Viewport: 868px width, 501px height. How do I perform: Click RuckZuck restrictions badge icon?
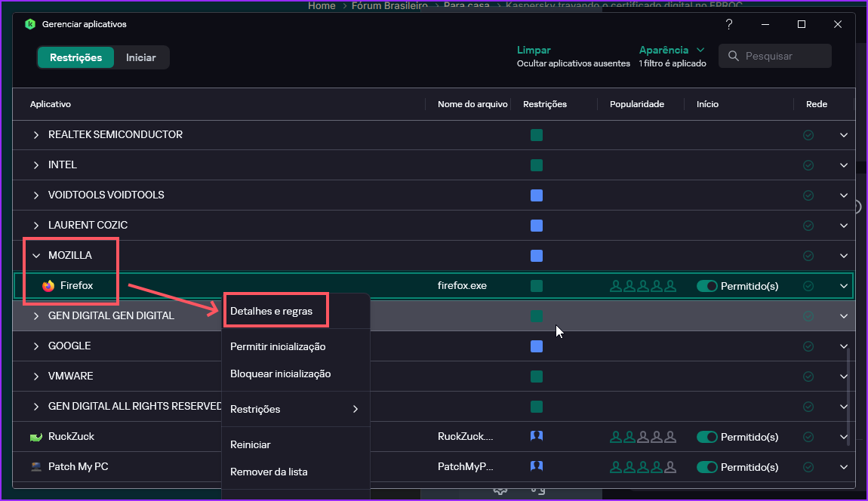coord(537,436)
